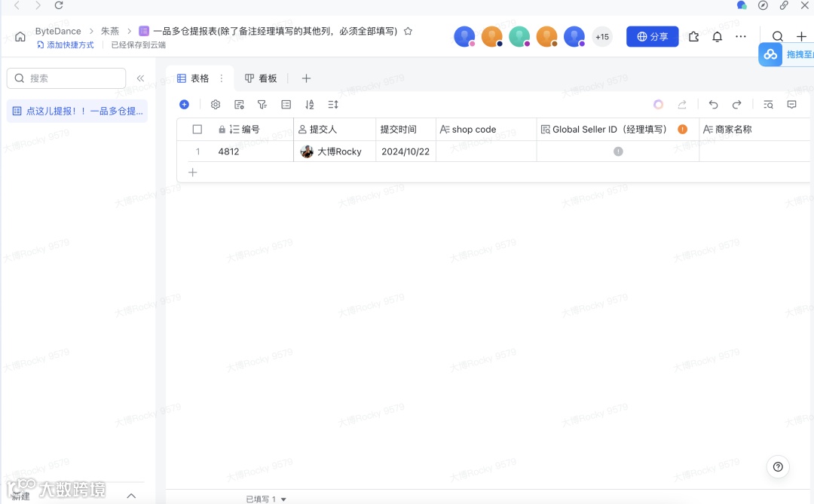Image resolution: width=814 pixels, height=504 pixels.
Task: Select sidebar item 点这儿提报！！一品多仓提...
Action: pyautogui.click(x=78, y=111)
